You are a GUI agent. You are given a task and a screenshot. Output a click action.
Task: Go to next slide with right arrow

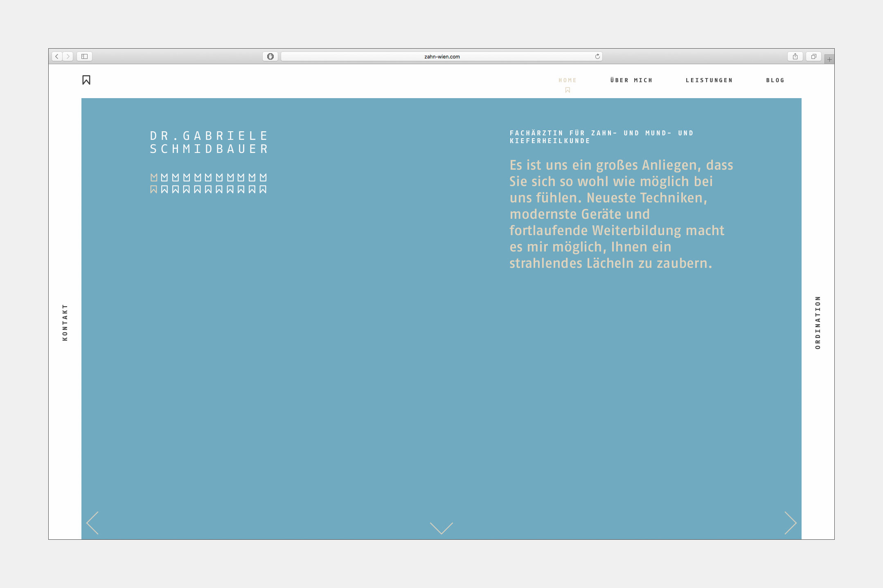tap(791, 523)
